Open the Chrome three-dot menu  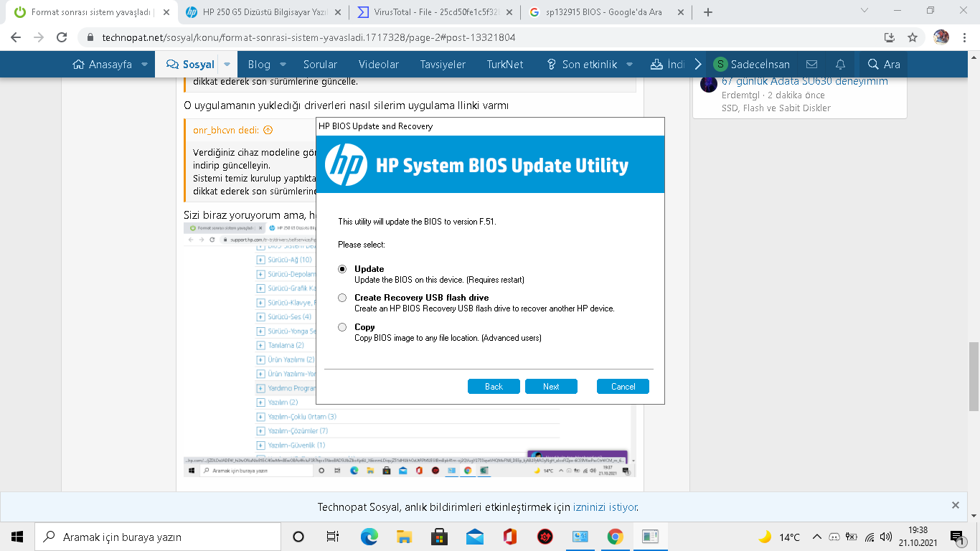(x=963, y=37)
